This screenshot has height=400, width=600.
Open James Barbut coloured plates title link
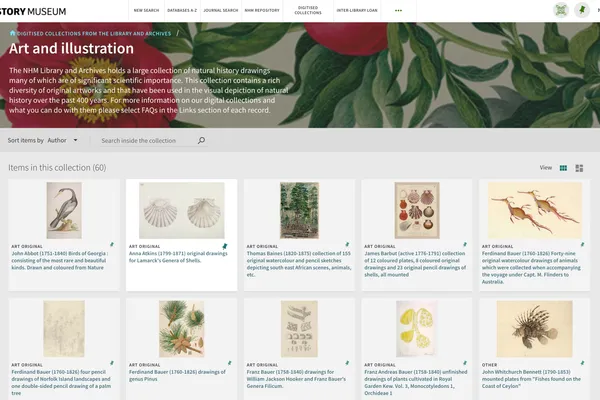coord(415,264)
